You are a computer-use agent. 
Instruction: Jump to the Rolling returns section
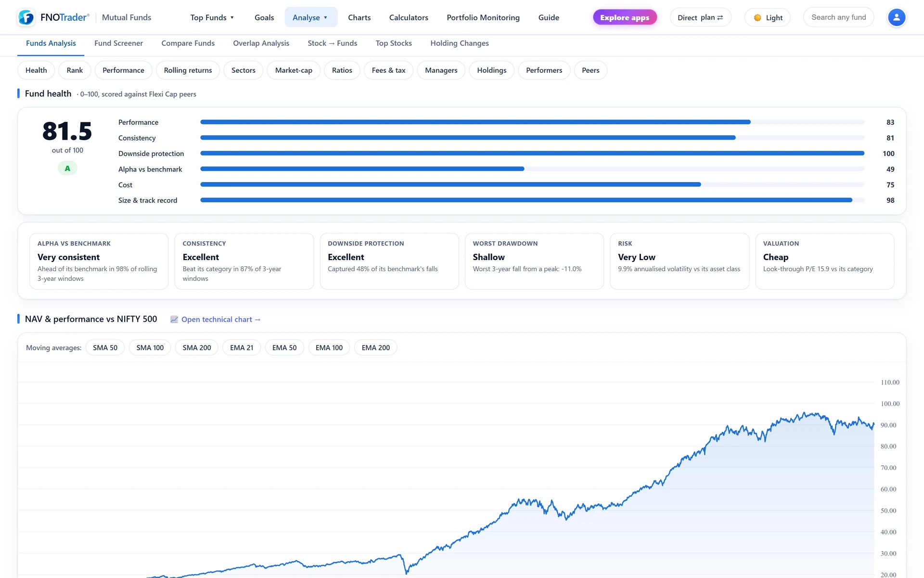pos(188,70)
